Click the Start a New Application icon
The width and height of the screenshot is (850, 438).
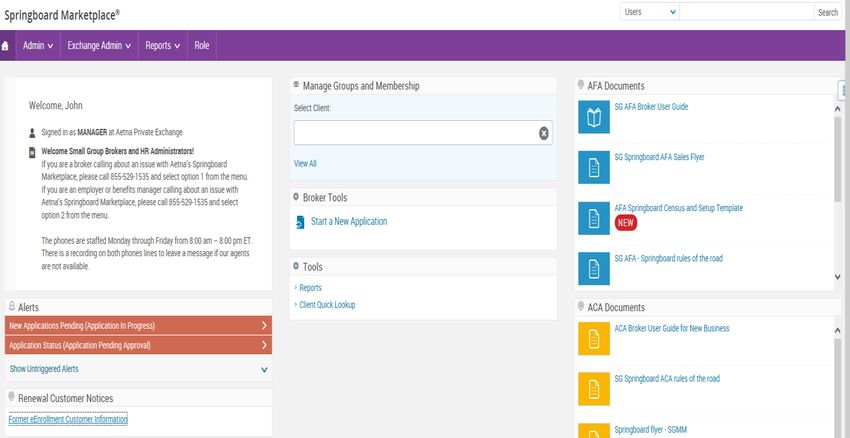point(300,222)
